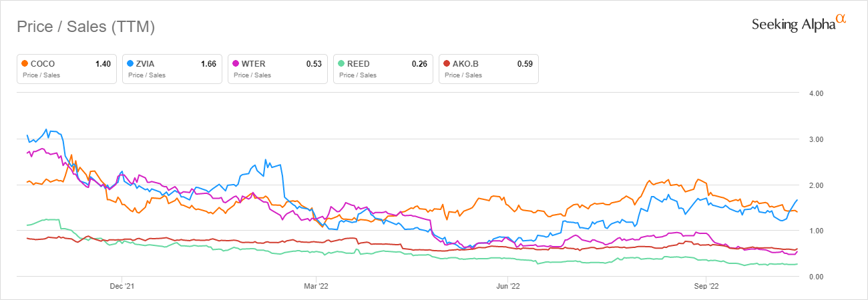
Task: Click the COCO value 1.40
Action: tap(103, 64)
